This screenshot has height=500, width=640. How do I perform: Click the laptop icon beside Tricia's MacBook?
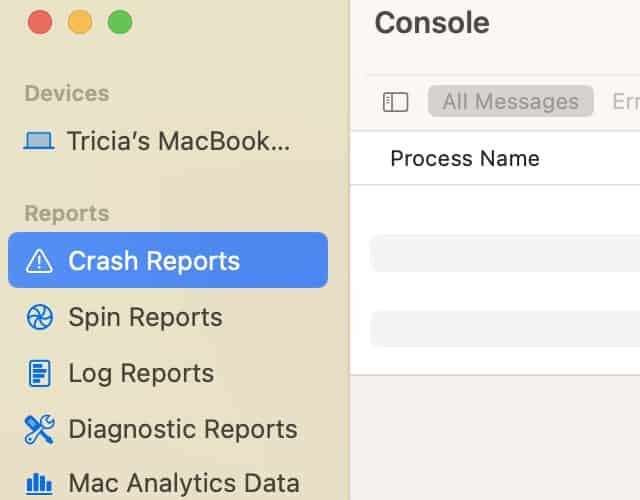tap(39, 141)
